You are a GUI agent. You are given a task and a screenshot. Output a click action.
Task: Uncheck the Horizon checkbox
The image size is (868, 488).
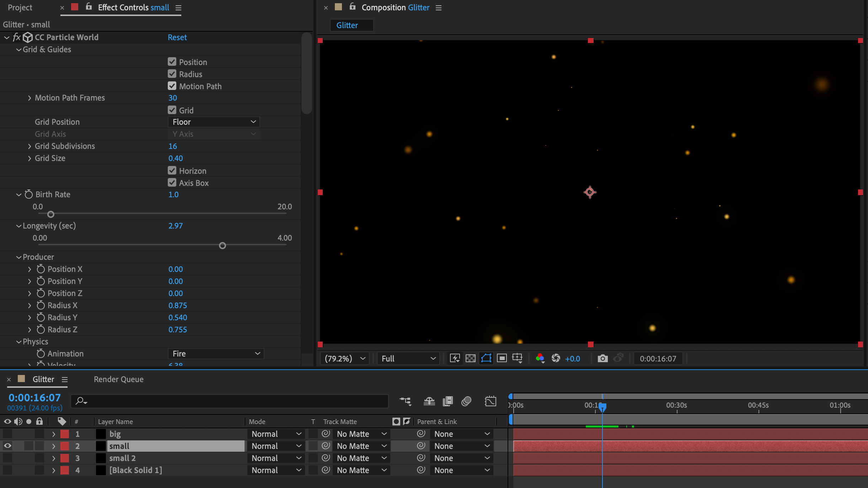click(x=172, y=171)
